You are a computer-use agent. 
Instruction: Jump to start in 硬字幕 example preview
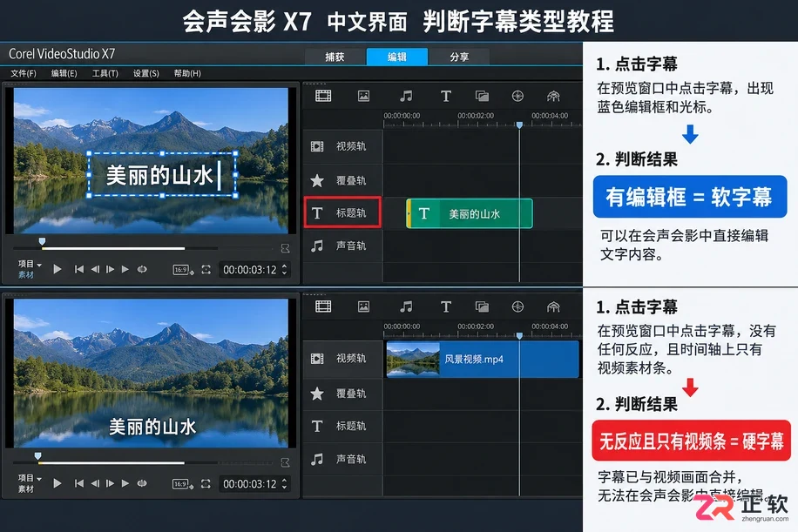pos(79,483)
